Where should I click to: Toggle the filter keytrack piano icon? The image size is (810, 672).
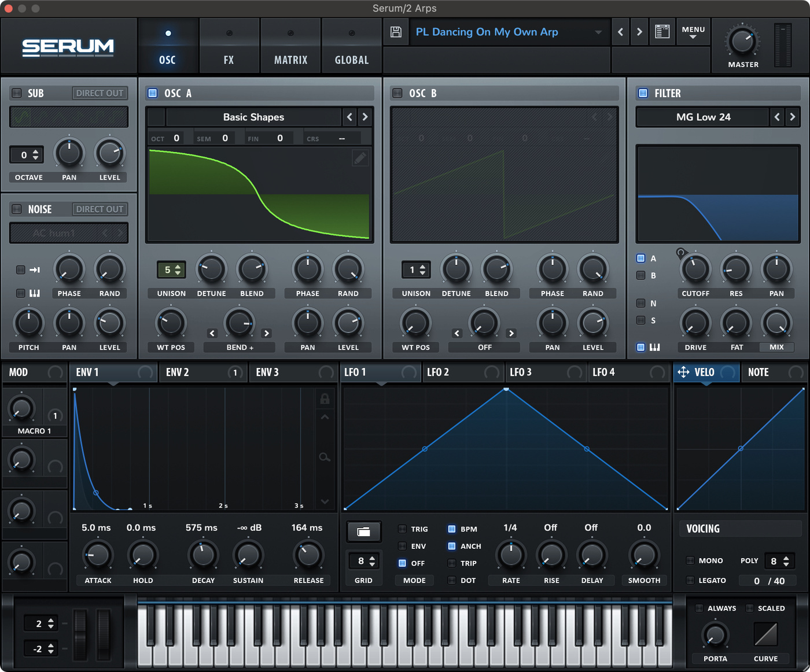(655, 347)
